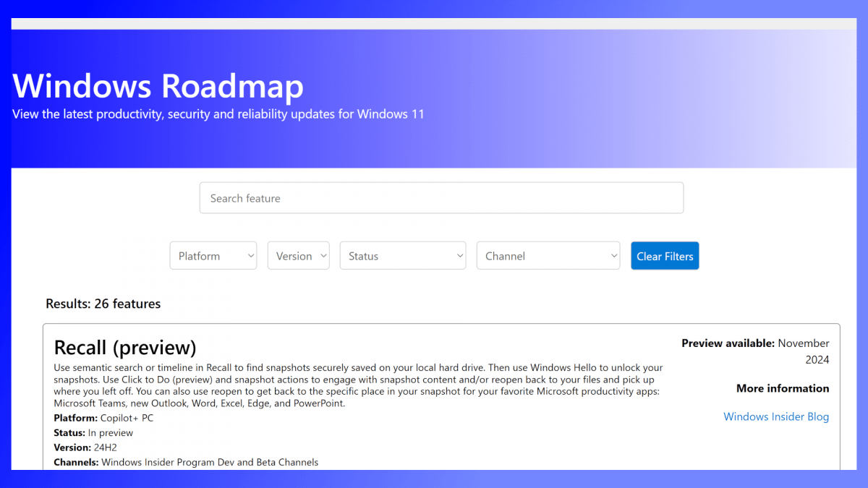The width and height of the screenshot is (868, 488).
Task: Expand the Version filter dropdown
Action: click(298, 256)
